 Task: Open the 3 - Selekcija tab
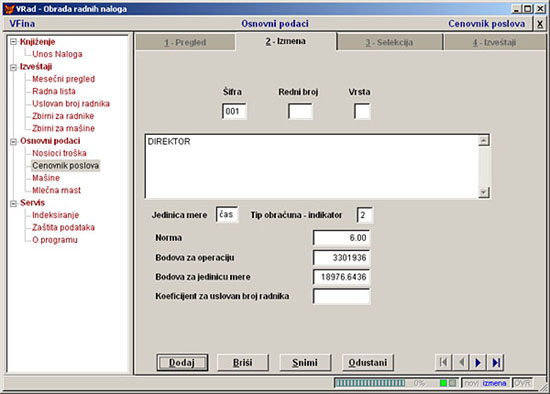click(x=389, y=42)
